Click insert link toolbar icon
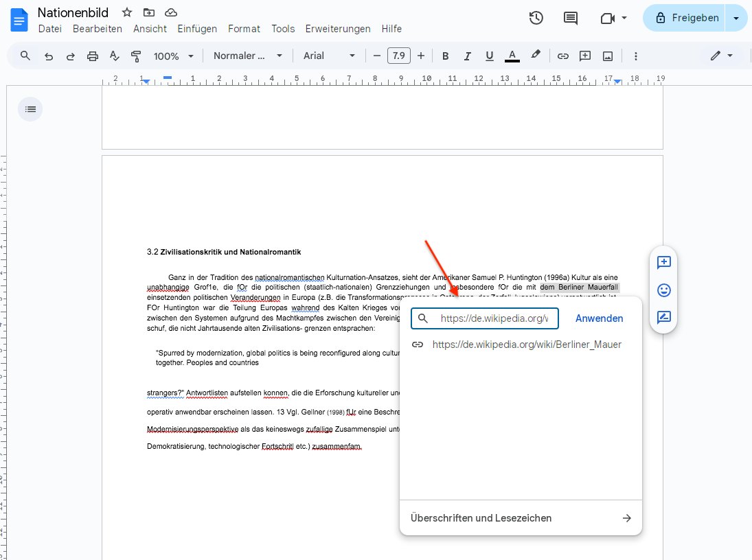Viewport: 752px width, 560px height. coord(562,56)
